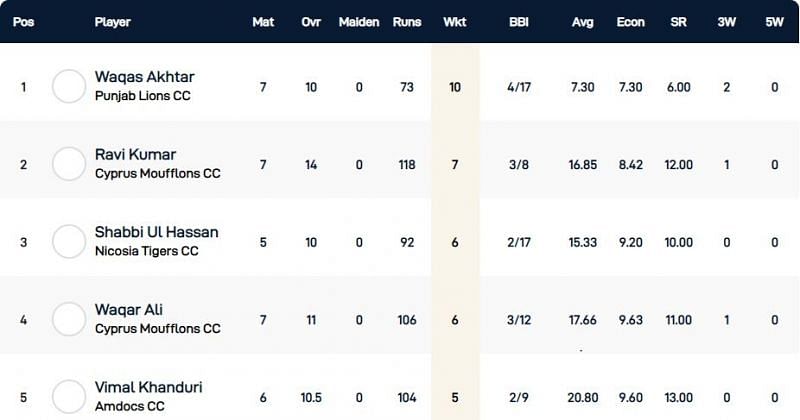Click Waqas Akhtar's player avatar circle

tap(69, 87)
